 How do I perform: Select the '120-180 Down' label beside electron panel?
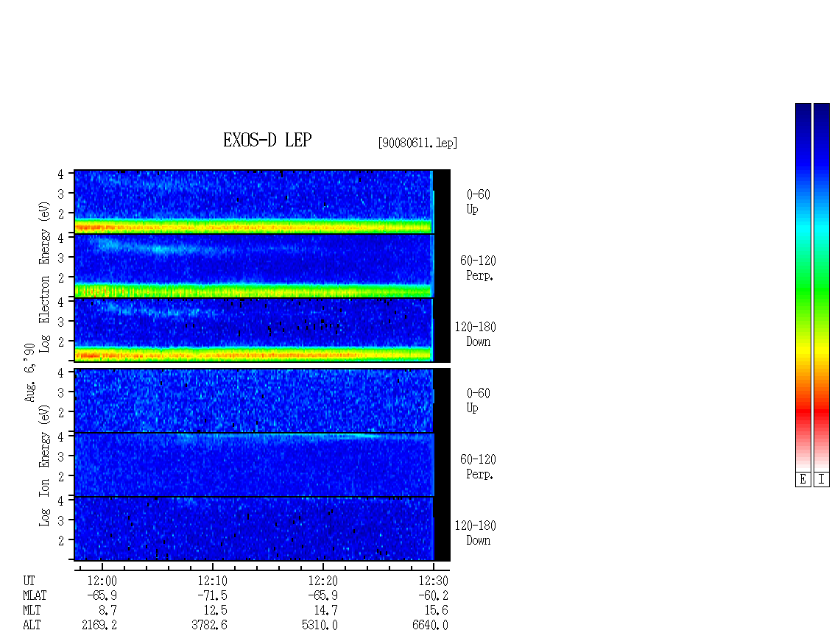tap(476, 334)
